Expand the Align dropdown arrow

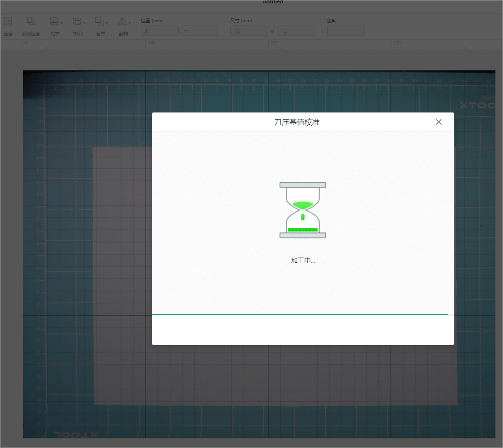click(61, 23)
